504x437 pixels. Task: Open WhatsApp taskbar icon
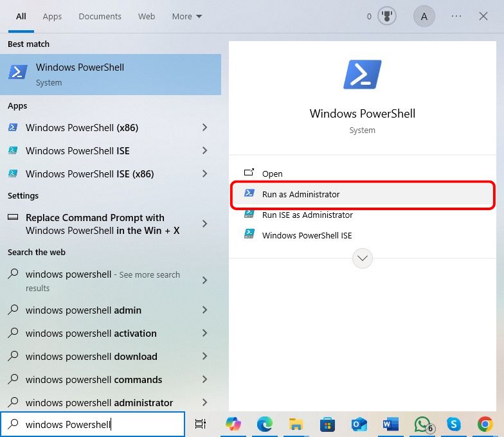coord(422,424)
